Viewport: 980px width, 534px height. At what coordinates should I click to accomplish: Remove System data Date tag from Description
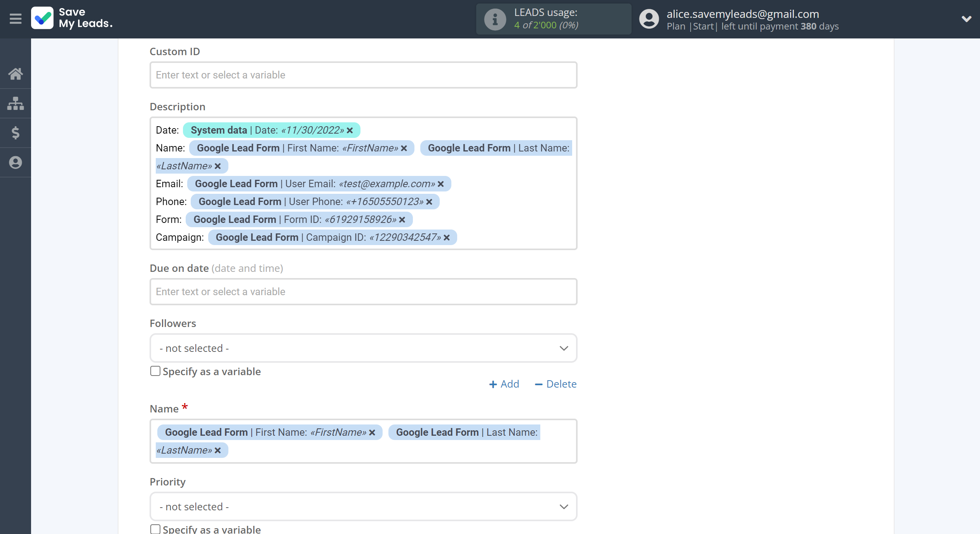350,130
